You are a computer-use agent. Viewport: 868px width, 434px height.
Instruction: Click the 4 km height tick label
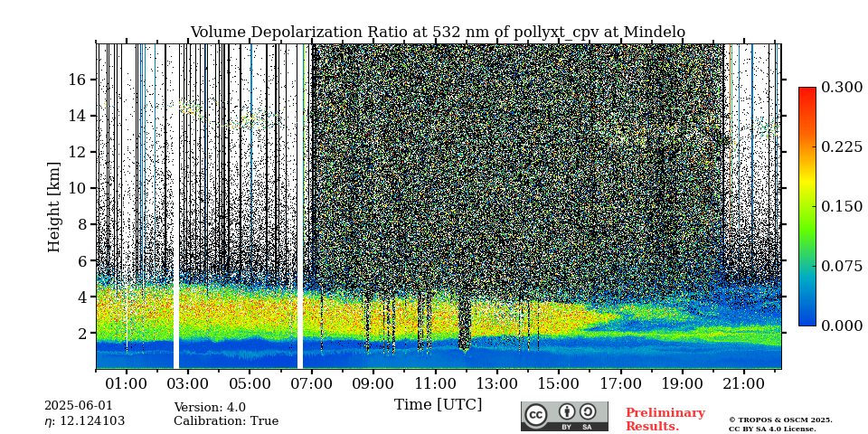click(x=84, y=297)
